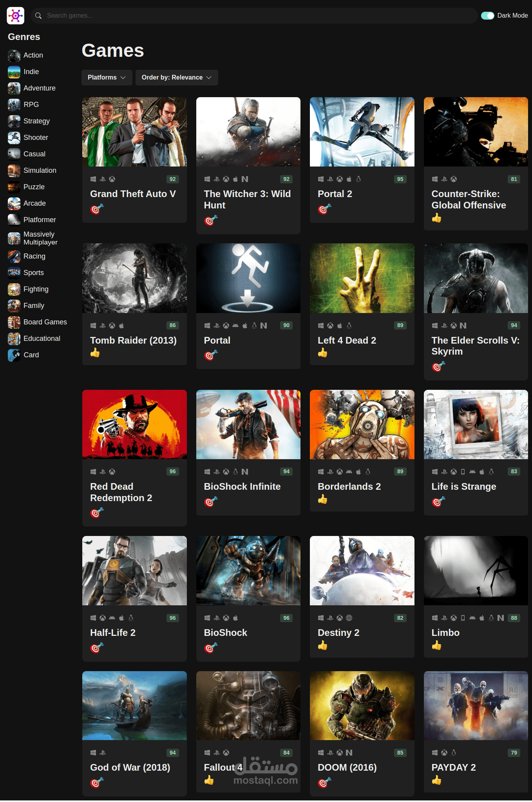Open The Witcher 3: Wild Hunt title
Screen dimensions: 532x802
pyautogui.click(x=247, y=199)
